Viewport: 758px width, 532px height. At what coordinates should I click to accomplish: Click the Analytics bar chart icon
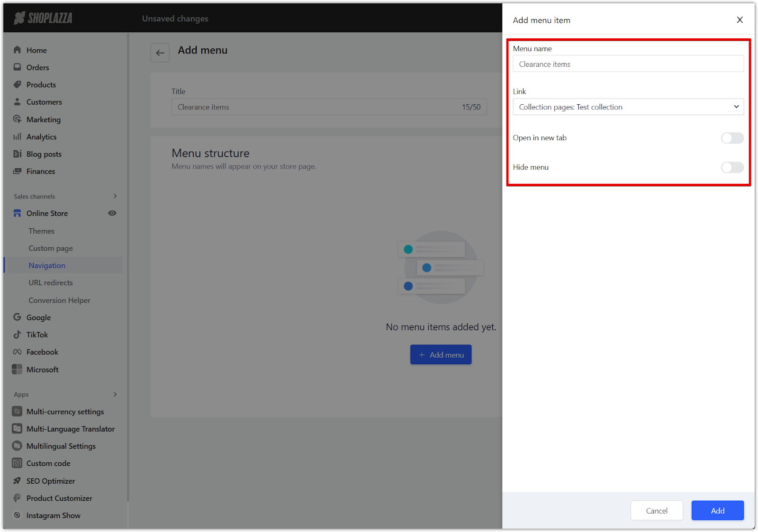18,136
